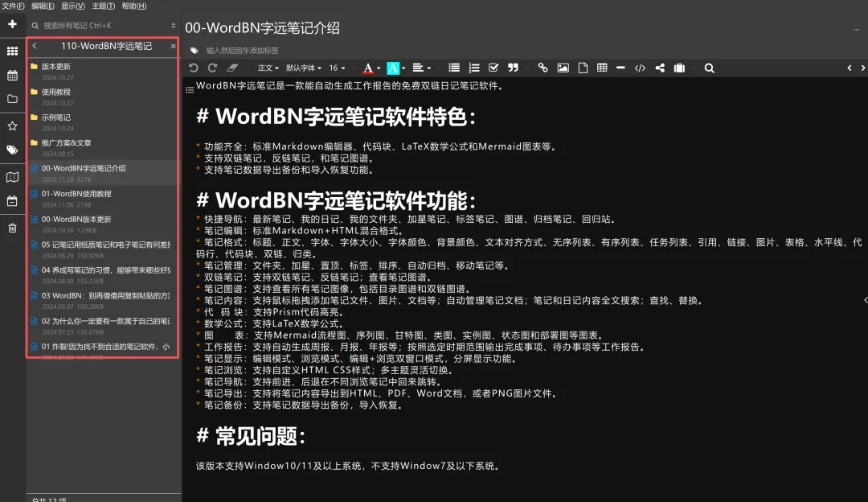The image size is (868, 502).
Task: Open the 主题(T) menu
Action: (103, 6)
